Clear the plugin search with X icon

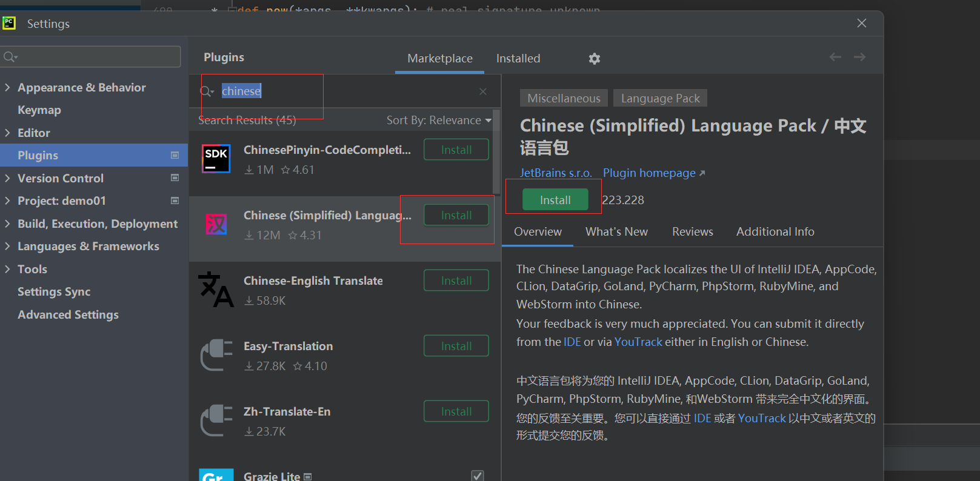(483, 91)
